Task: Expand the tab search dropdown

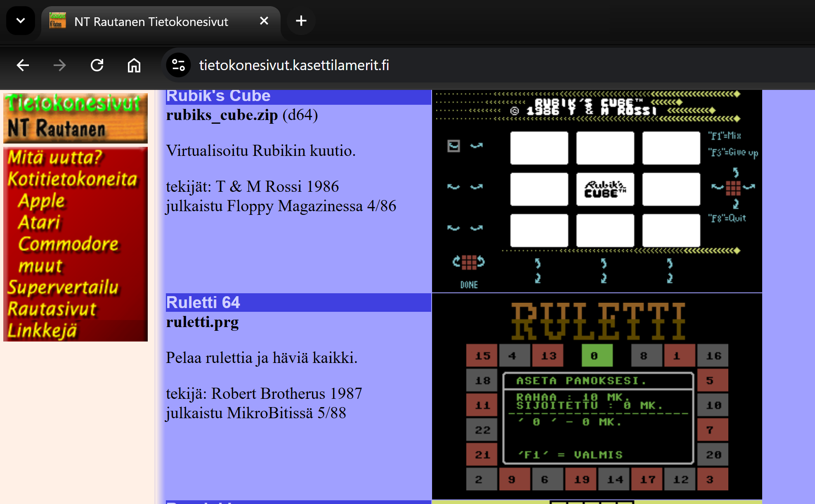Action: click(20, 21)
